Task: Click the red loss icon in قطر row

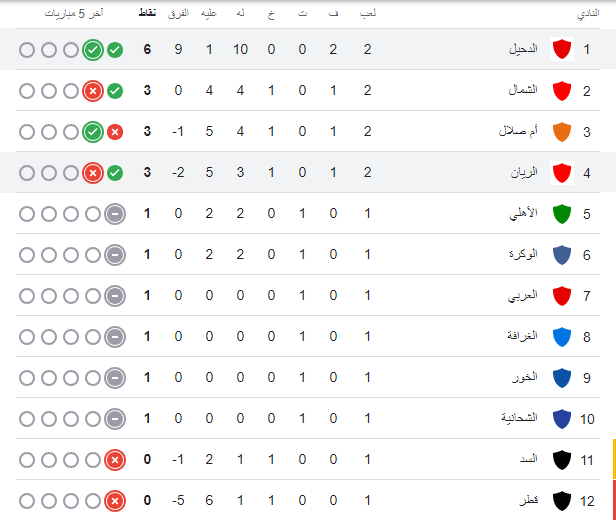Action: tap(115, 501)
